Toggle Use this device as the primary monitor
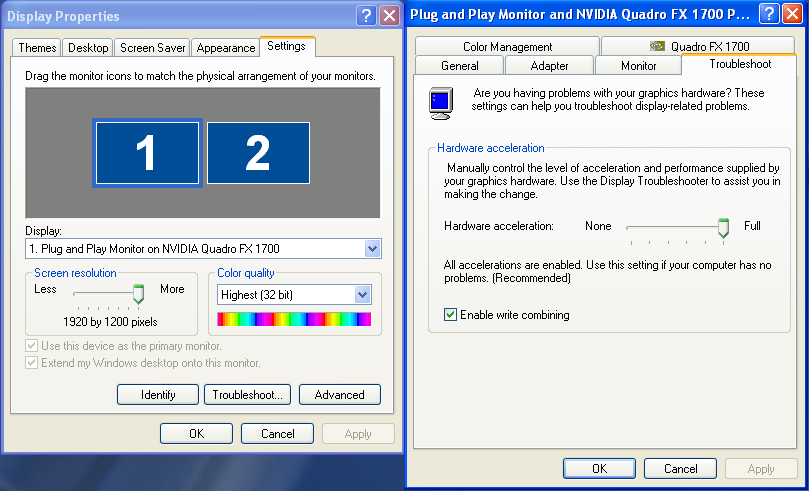The width and height of the screenshot is (809, 491). coord(31,346)
